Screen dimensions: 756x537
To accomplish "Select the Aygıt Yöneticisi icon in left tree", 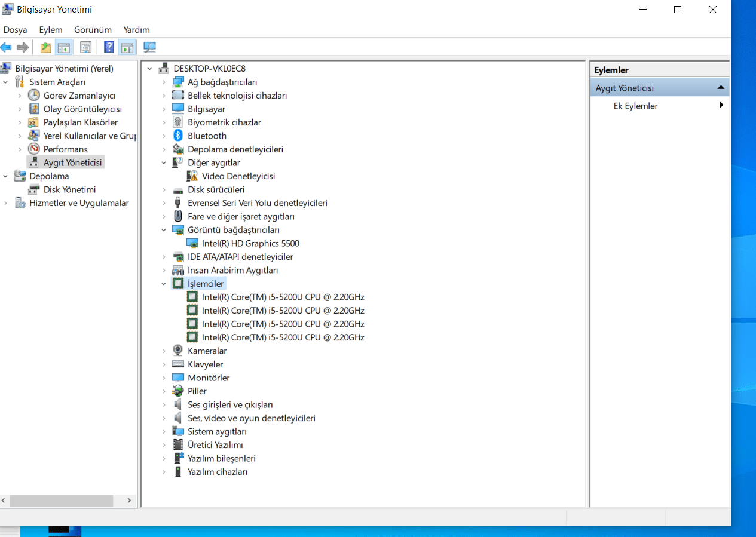I will click(x=34, y=162).
